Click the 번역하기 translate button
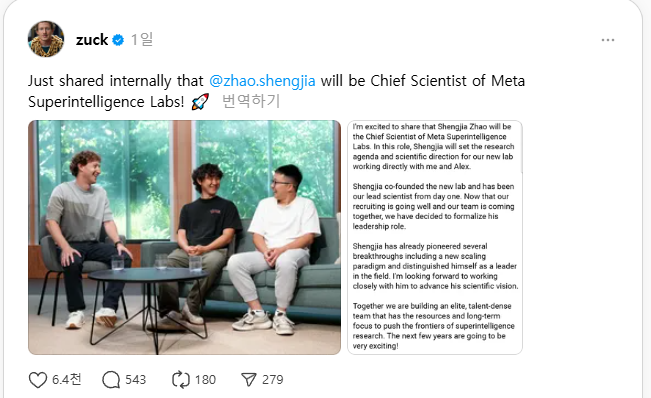651x398 pixels. point(251,101)
